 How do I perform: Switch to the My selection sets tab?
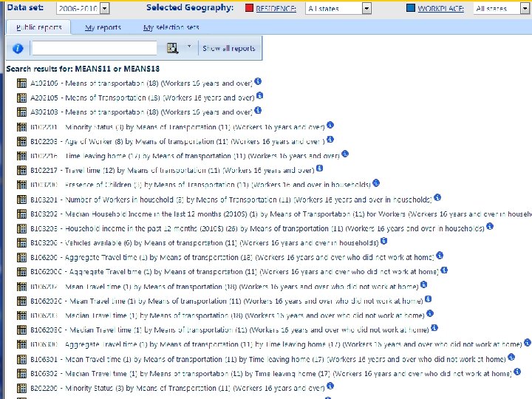pyautogui.click(x=171, y=27)
